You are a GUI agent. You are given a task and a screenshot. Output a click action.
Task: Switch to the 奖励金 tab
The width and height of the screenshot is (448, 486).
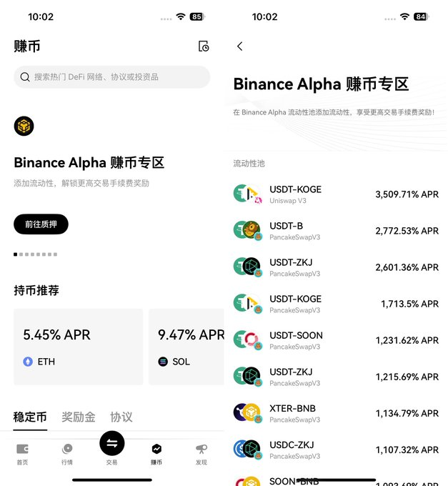coord(79,417)
